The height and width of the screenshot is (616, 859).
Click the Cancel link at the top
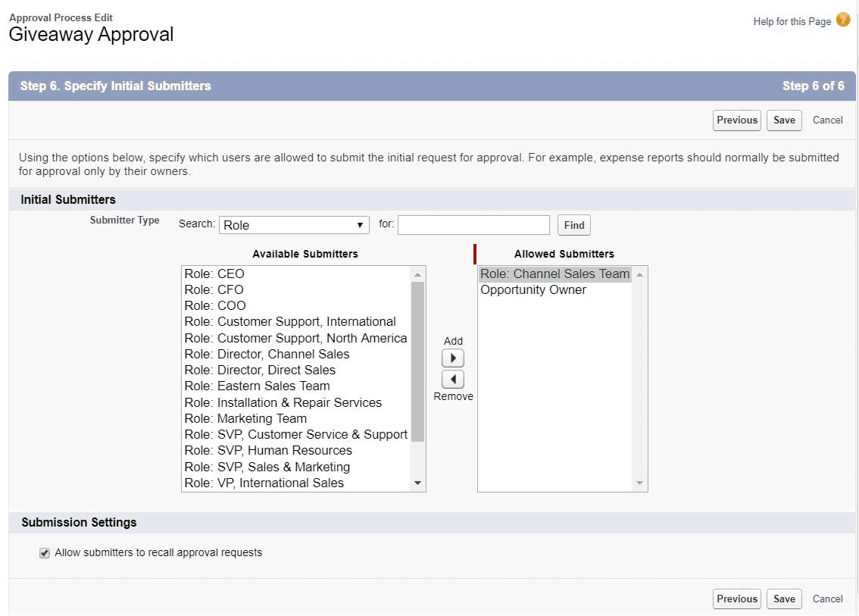tap(827, 120)
